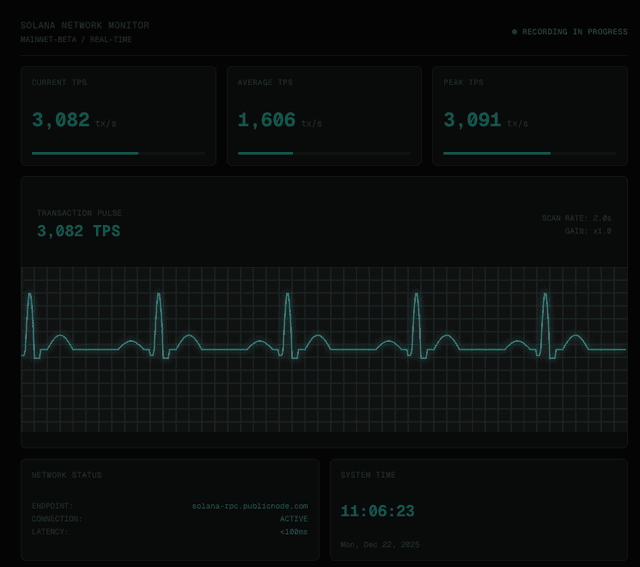This screenshot has height=567, width=640.
Task: Click the Peak TPS progress bar
Action: pyautogui.click(x=530, y=153)
